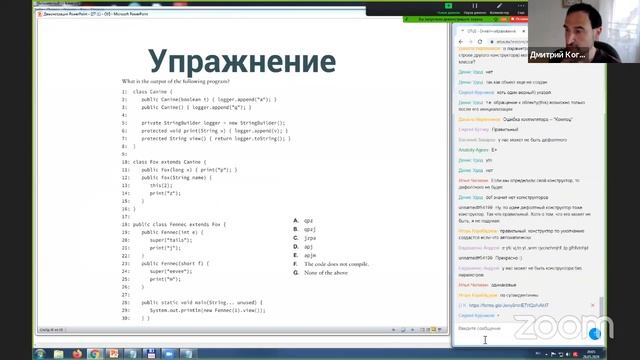Open the Zoom More options menu
The width and height of the screenshot is (640, 360).
pyautogui.click(x=521, y=8)
